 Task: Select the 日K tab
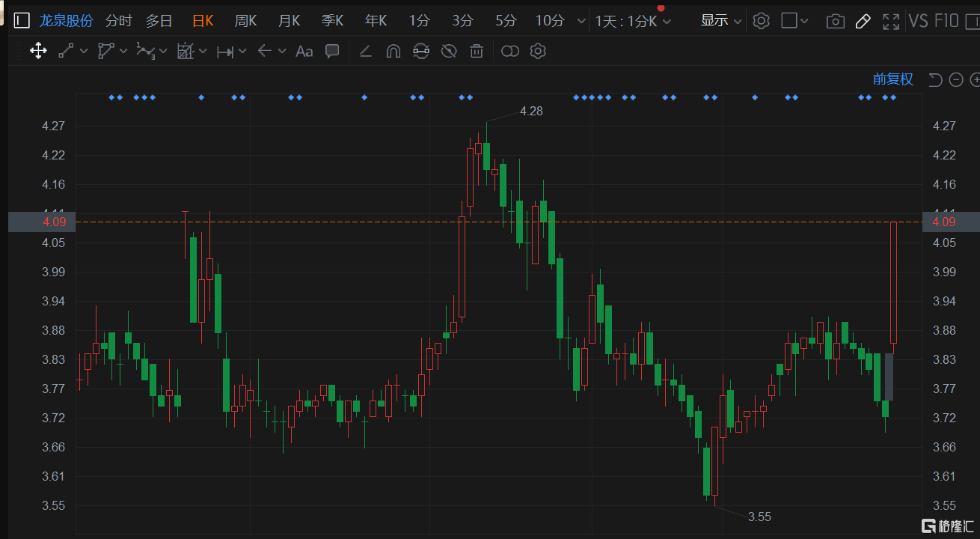(x=203, y=21)
